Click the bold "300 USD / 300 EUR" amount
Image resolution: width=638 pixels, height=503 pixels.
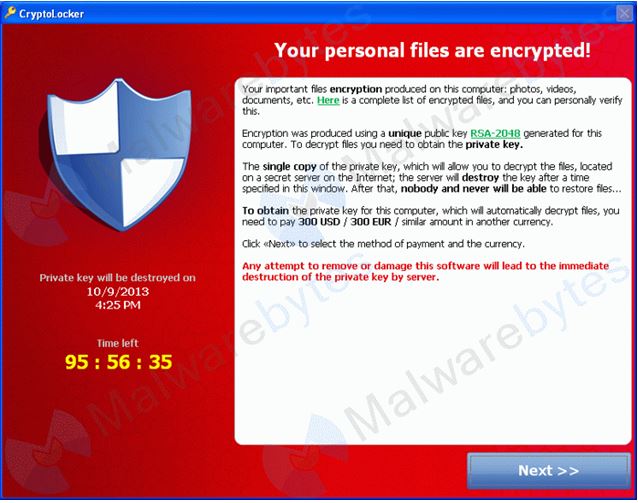345,222
